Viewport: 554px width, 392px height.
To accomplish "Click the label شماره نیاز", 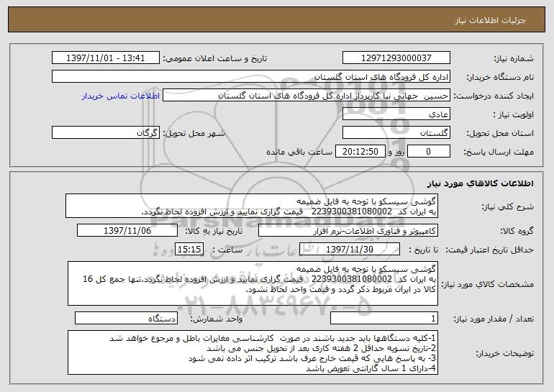I will 514,58.
